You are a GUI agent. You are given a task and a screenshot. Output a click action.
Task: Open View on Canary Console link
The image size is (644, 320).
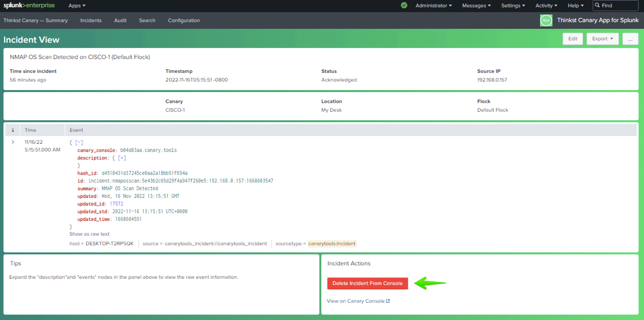358,301
